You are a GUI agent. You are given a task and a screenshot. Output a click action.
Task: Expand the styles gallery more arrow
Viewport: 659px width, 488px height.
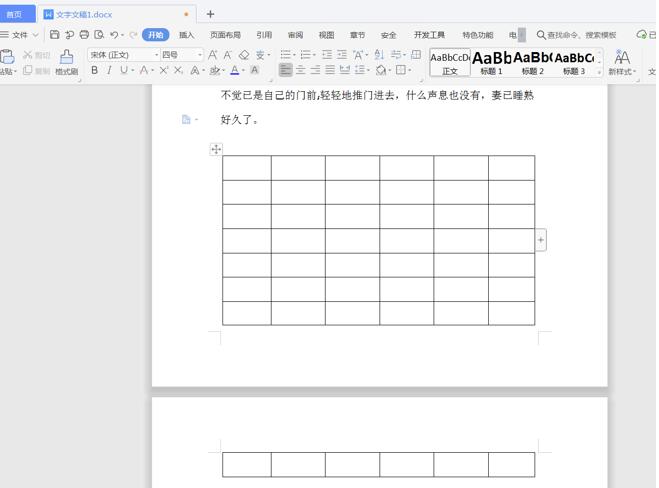(599, 73)
